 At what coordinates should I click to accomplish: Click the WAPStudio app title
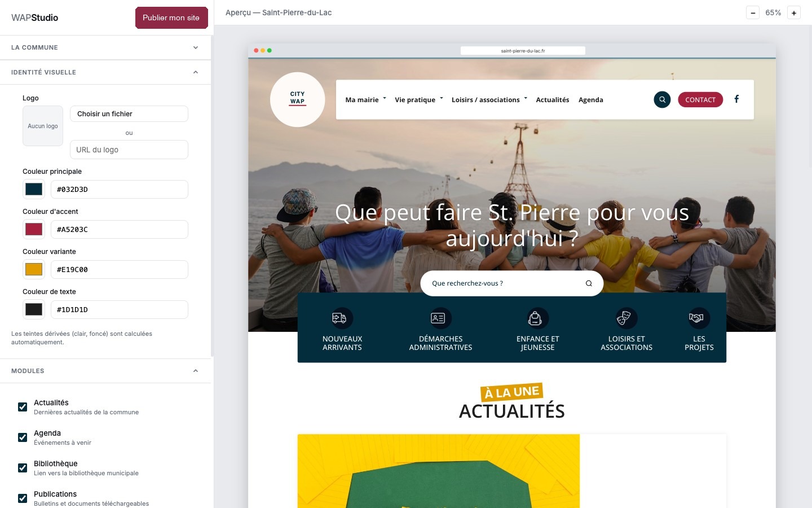click(34, 17)
